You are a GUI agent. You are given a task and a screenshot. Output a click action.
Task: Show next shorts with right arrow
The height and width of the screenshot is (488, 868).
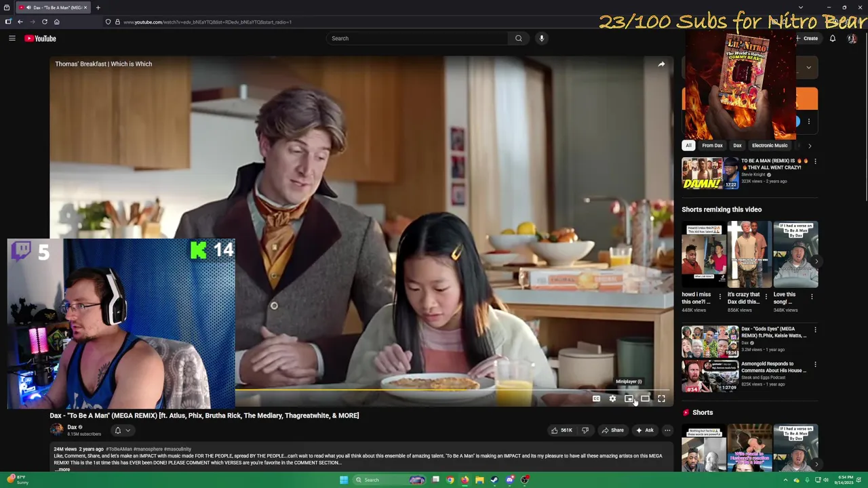tap(816, 261)
